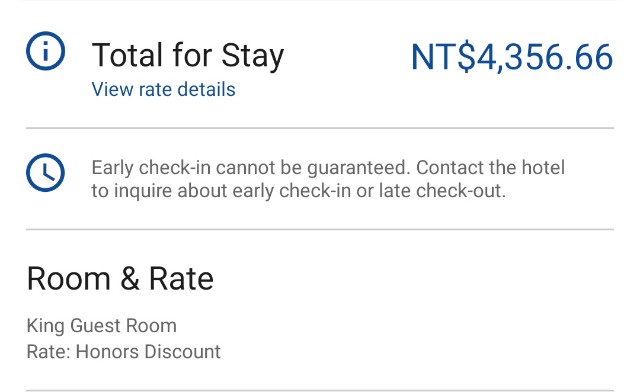Tap the Rate: Honors Discount line

point(124,352)
